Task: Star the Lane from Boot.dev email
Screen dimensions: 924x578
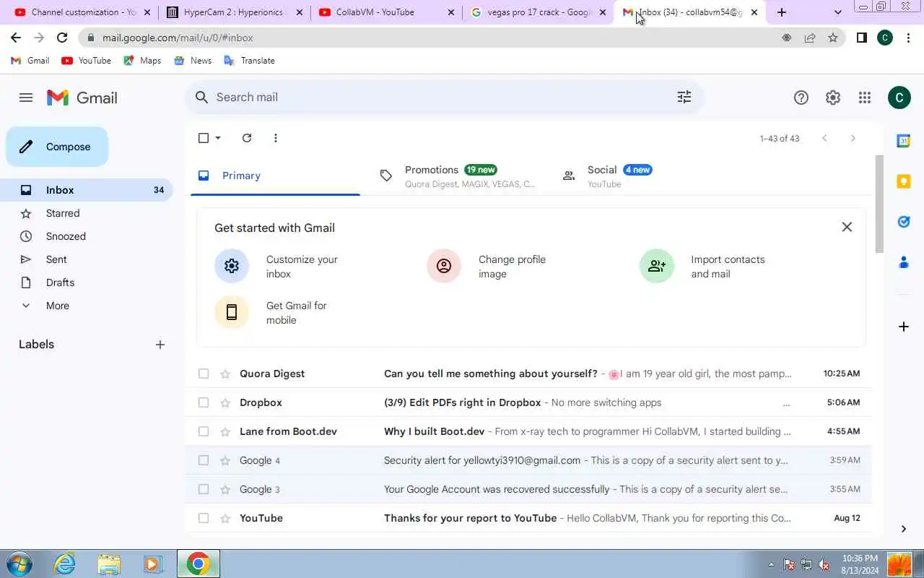Action: pyautogui.click(x=225, y=431)
